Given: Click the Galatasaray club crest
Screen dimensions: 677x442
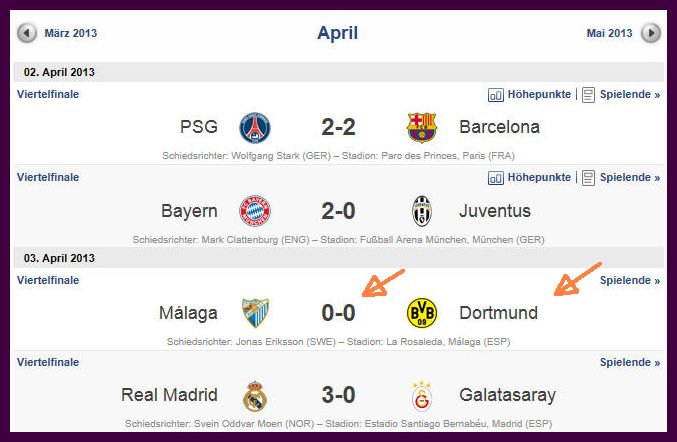Looking at the screenshot, I should coord(422,395).
